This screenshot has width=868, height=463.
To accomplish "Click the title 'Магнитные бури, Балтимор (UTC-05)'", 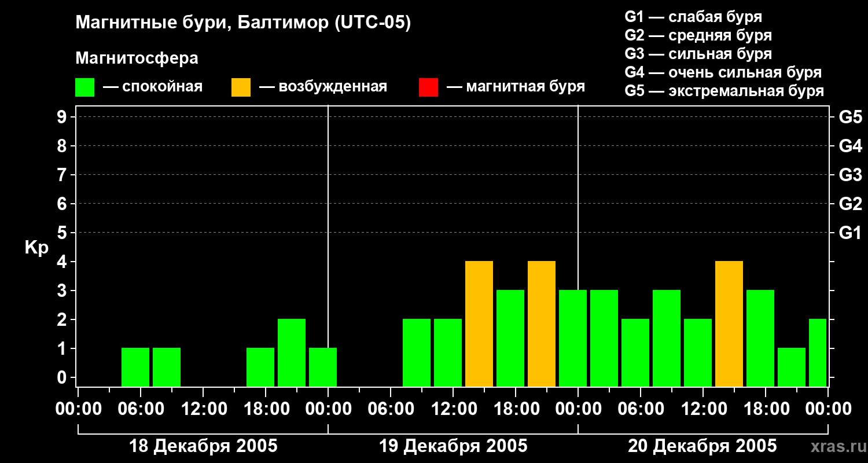I will click(243, 23).
